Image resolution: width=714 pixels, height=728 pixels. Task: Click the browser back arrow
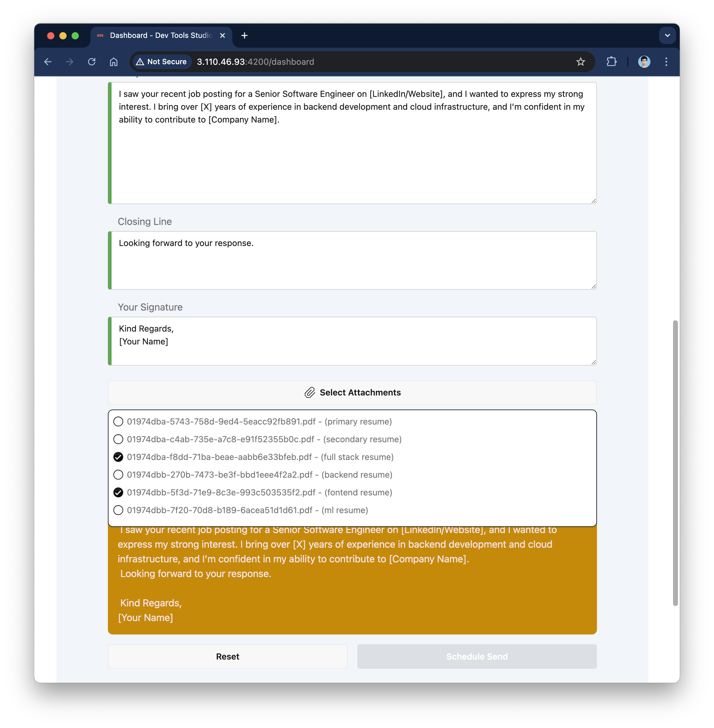tap(48, 62)
